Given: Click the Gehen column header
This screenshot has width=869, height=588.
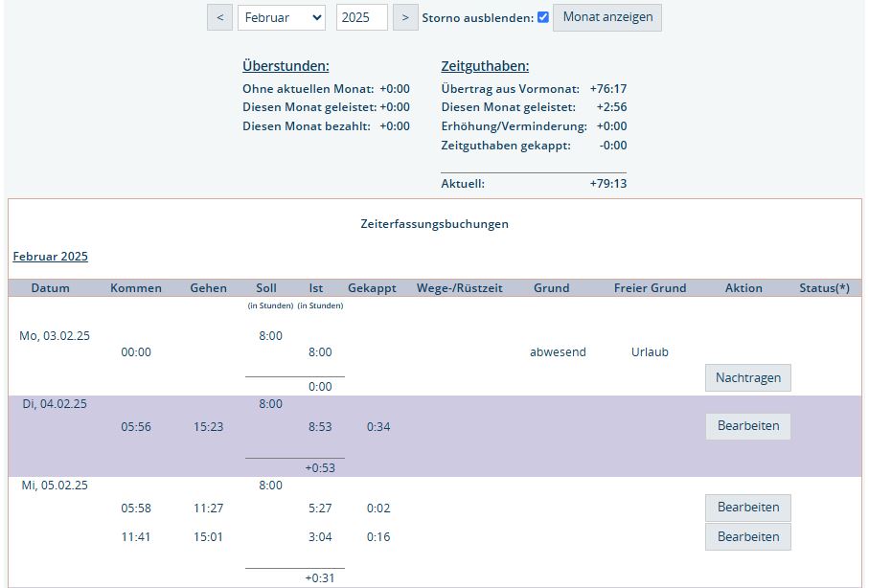Looking at the screenshot, I should (x=209, y=288).
